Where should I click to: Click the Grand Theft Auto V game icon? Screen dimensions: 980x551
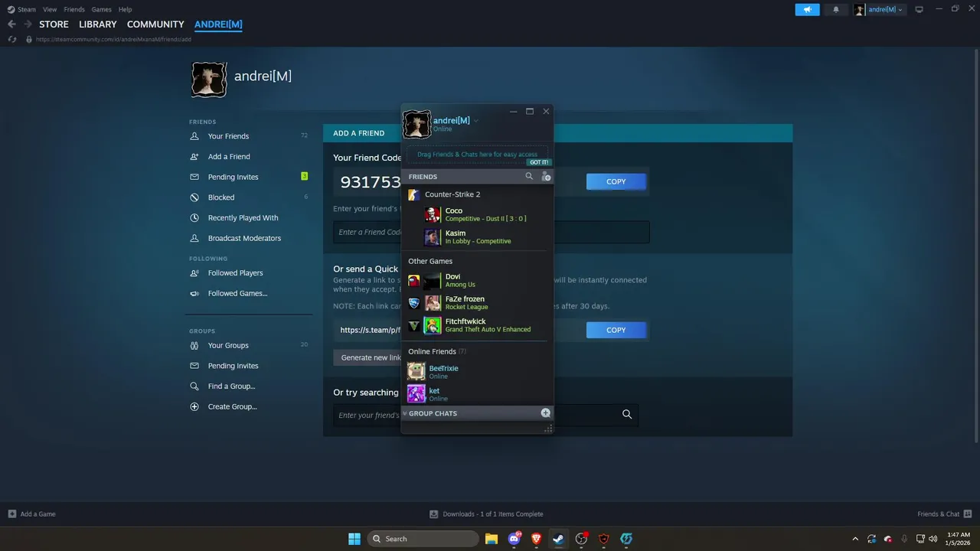tap(413, 325)
